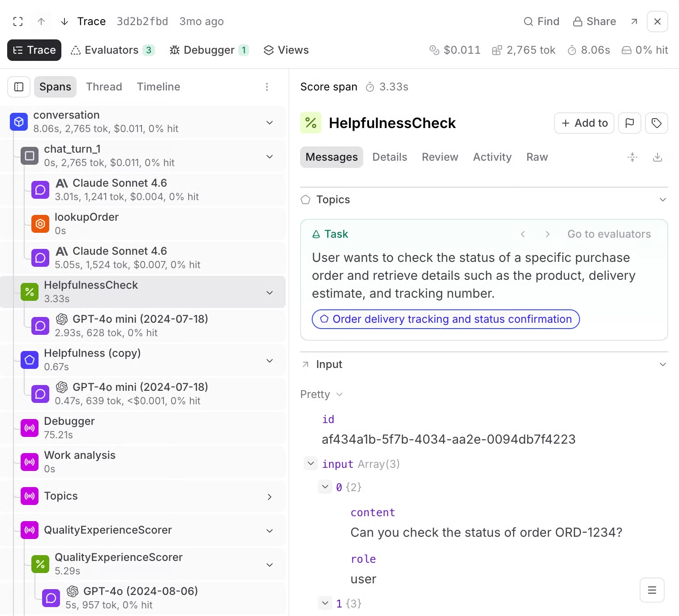Collapse the chat_turn_1 span
Screen dimensions: 679x616
pyautogui.click(x=270, y=157)
